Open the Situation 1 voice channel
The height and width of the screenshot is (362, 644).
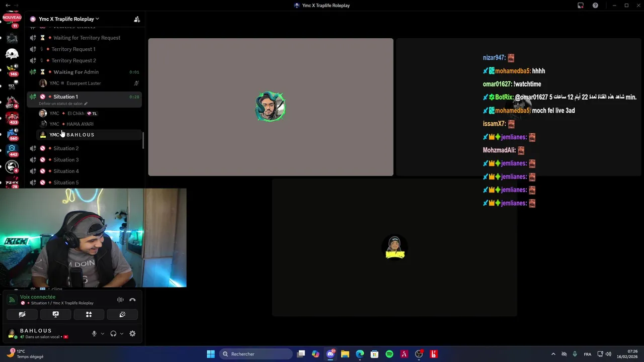65,97
